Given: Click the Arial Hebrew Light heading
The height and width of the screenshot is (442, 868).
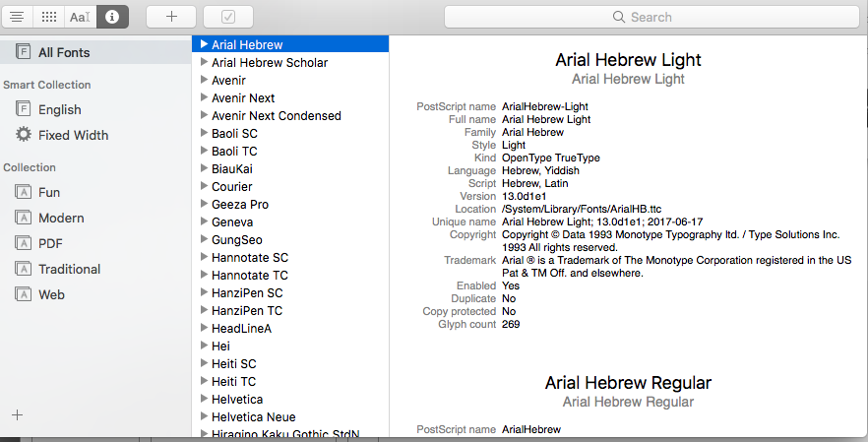Looking at the screenshot, I should click(628, 60).
